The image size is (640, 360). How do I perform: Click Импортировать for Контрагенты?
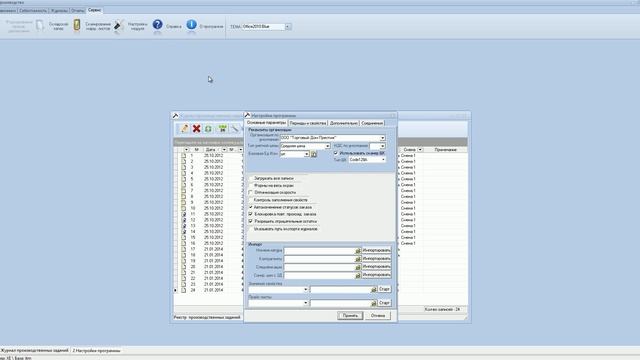point(376,259)
